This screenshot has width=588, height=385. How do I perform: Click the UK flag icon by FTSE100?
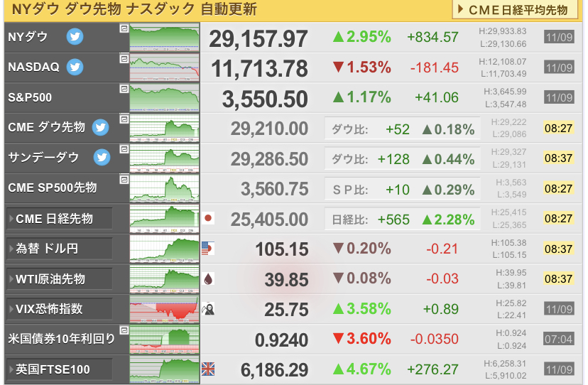click(x=208, y=369)
